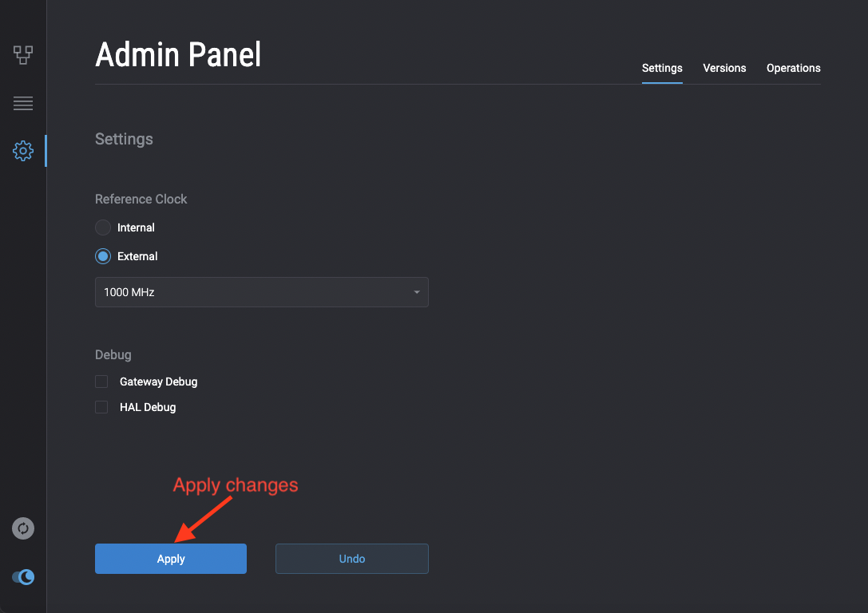Open the network topology view icon
The image size is (868, 613).
(23, 55)
